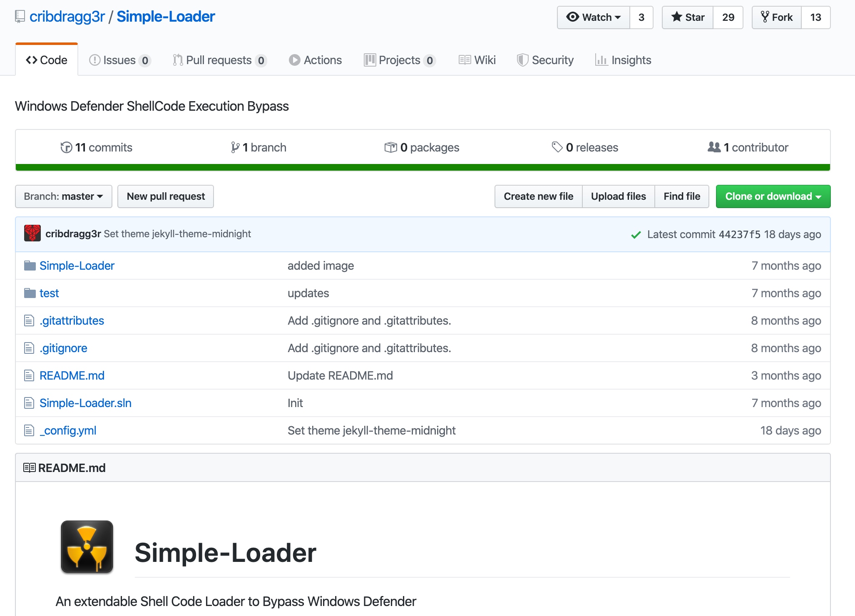
Task: Click the package box icon
Action: (390, 147)
